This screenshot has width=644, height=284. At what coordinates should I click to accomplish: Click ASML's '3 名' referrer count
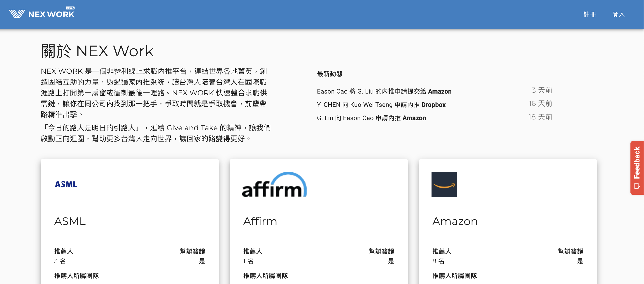(60, 261)
